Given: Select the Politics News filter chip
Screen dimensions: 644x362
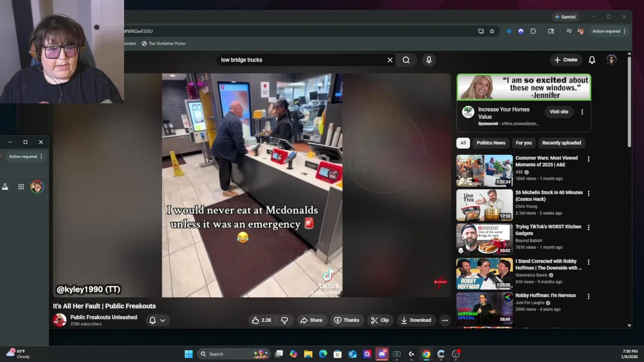Looking at the screenshot, I should click(x=491, y=143).
